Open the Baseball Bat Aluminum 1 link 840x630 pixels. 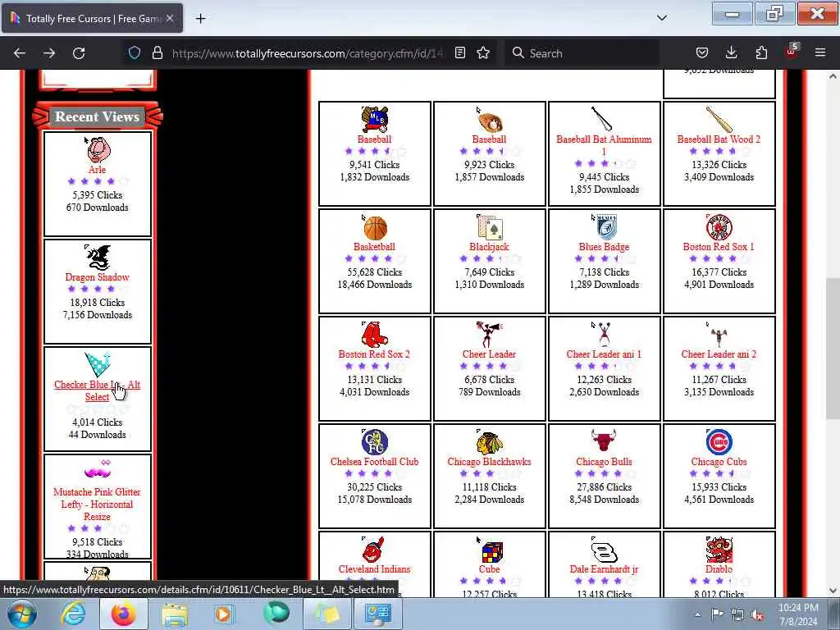tap(605, 145)
